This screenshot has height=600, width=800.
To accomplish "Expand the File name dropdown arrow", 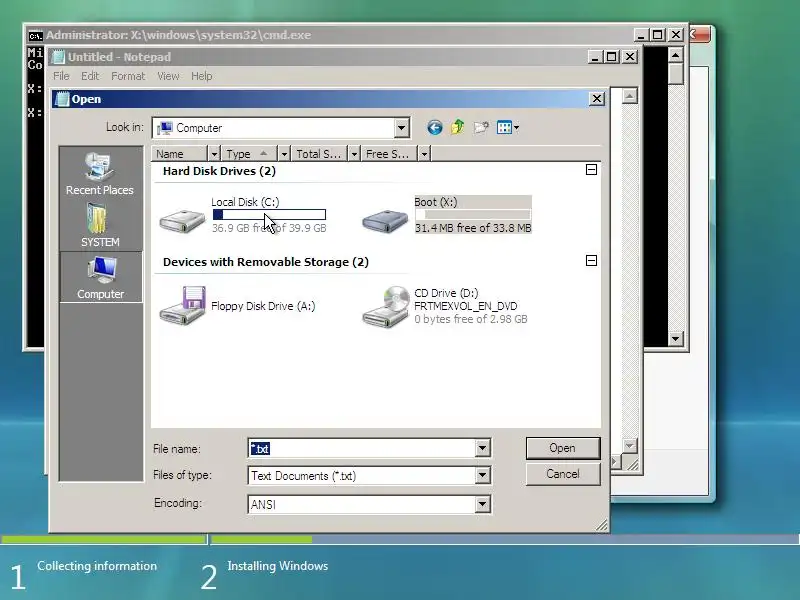I will pyautogui.click(x=482, y=448).
